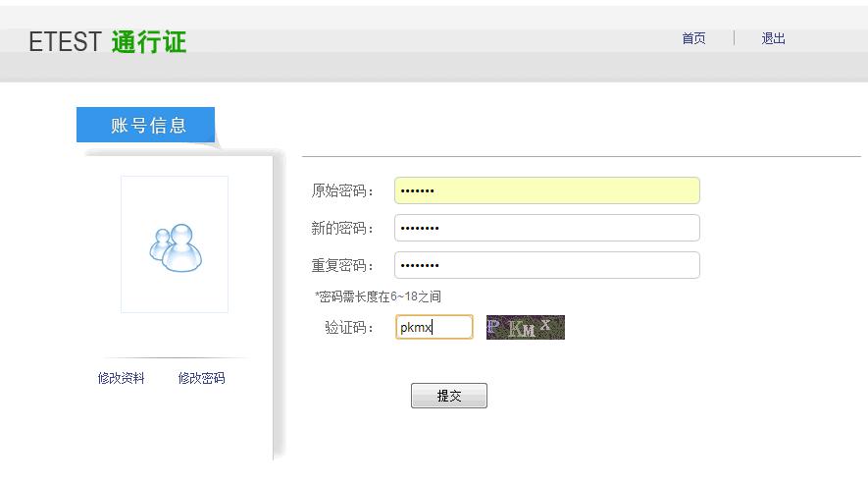
Task: Go to 首页 home page
Action: tap(693, 38)
